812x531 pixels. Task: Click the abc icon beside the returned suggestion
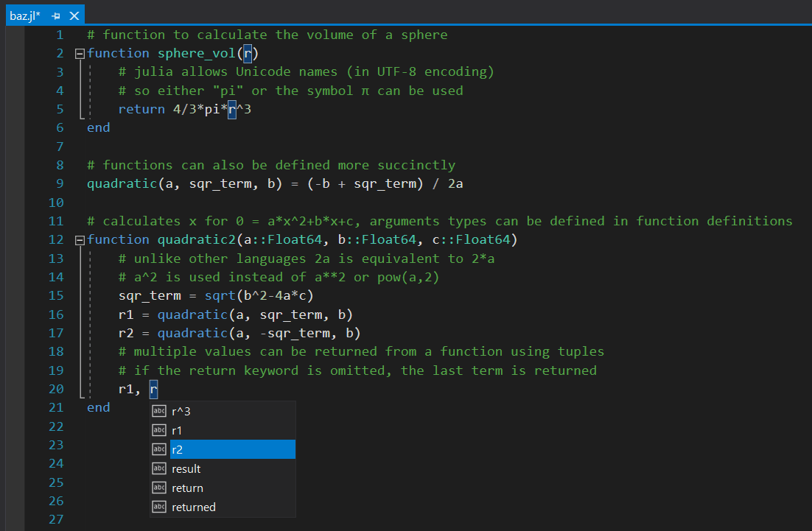click(x=159, y=507)
